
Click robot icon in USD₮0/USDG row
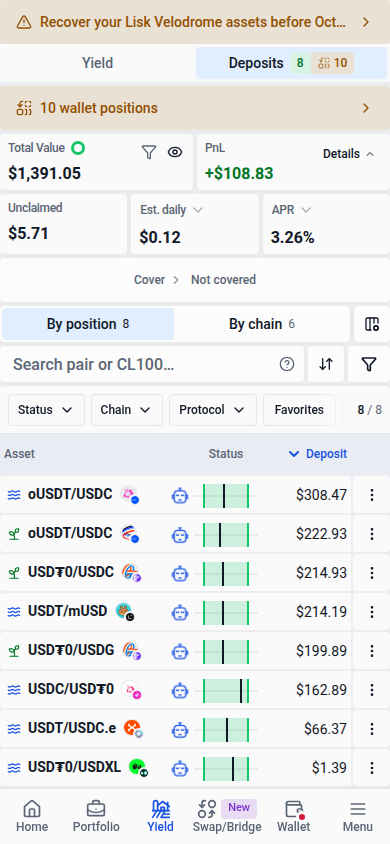tap(180, 651)
